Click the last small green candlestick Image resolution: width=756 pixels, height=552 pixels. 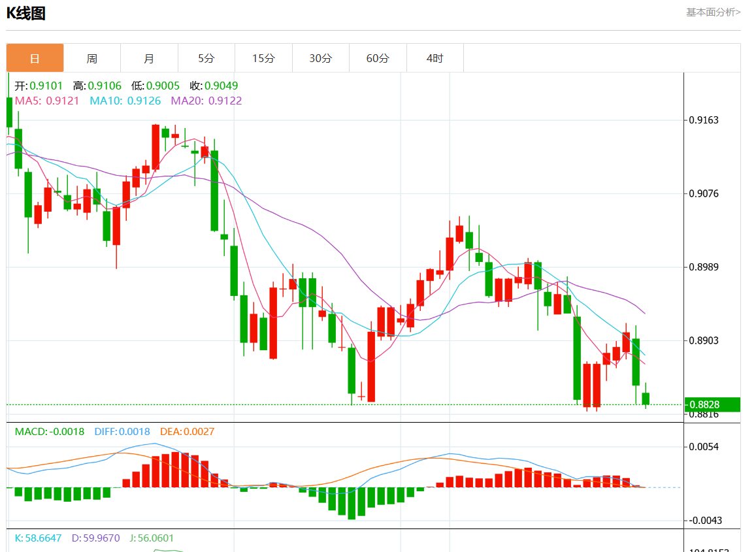click(x=646, y=398)
